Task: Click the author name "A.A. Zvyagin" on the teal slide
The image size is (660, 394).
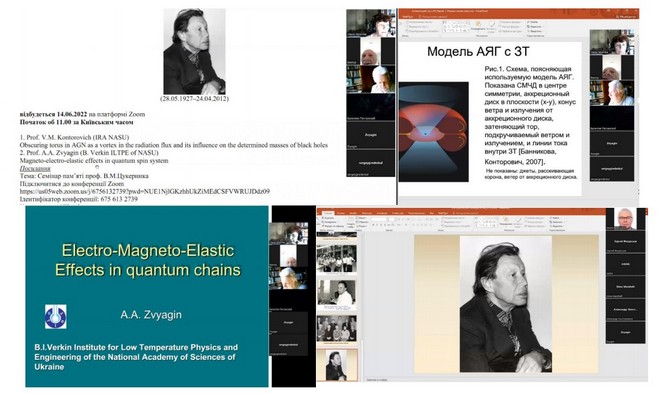Action: [151, 314]
